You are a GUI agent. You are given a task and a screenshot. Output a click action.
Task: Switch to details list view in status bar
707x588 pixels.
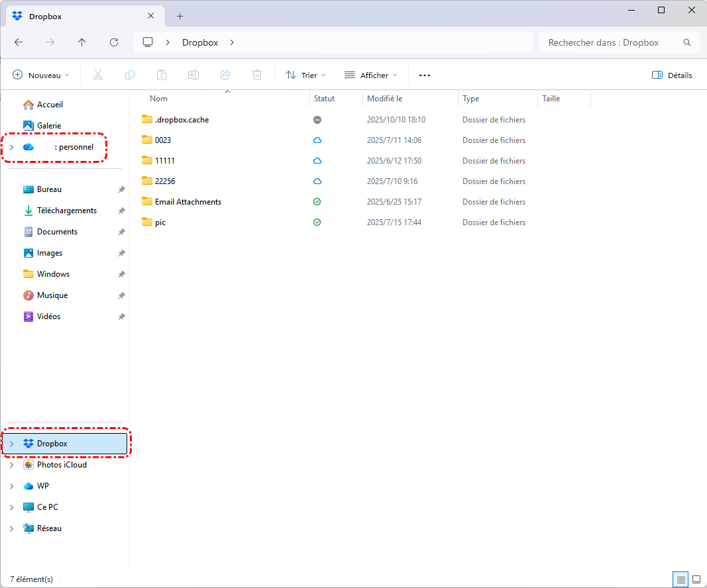click(x=680, y=579)
